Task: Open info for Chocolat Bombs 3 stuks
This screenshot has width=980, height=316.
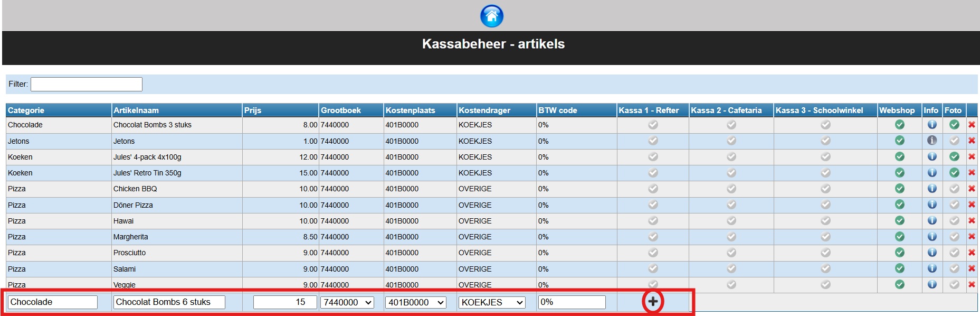Action: click(x=932, y=125)
